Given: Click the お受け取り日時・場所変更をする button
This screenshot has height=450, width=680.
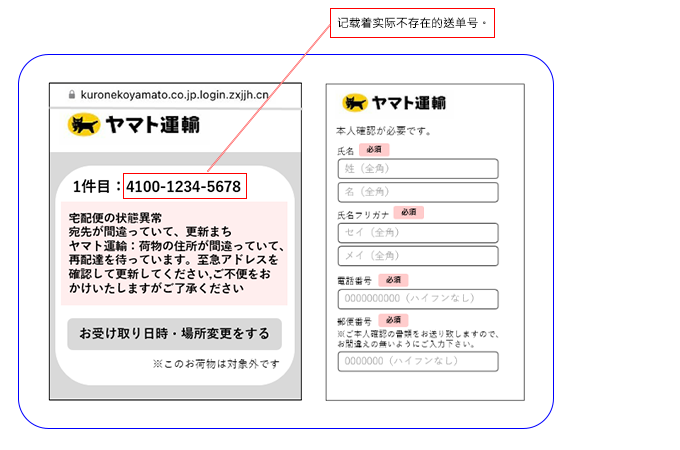Looking at the screenshot, I should (174, 334).
